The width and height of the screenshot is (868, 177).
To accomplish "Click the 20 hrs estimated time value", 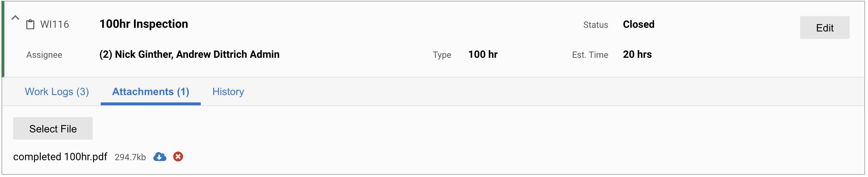I will tap(637, 54).
